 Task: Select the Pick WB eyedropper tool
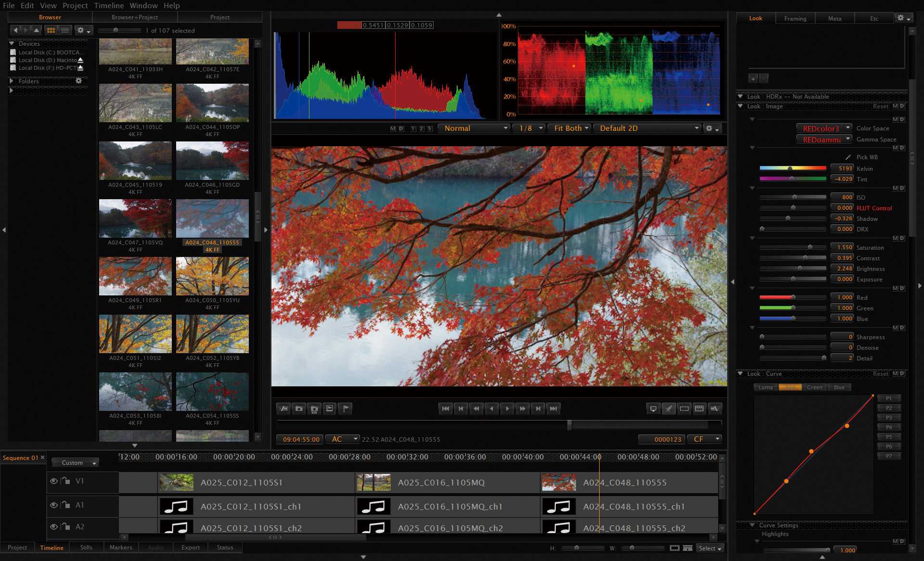[x=848, y=157]
